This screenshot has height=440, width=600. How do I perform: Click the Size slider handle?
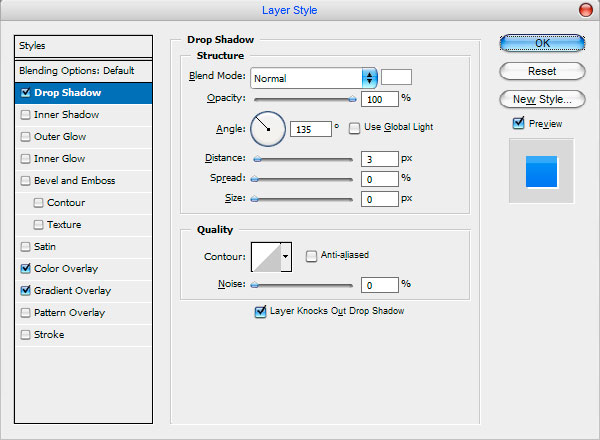click(255, 199)
